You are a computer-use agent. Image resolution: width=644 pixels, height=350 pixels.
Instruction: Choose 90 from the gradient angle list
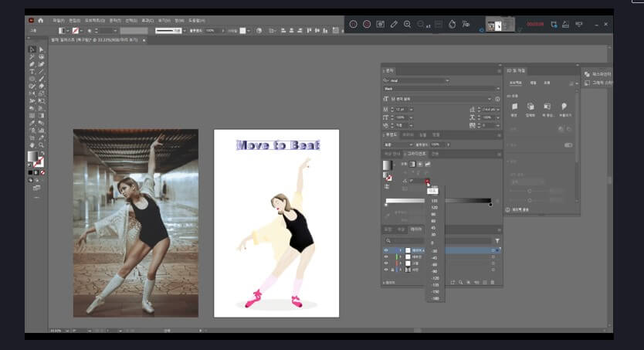433,215
